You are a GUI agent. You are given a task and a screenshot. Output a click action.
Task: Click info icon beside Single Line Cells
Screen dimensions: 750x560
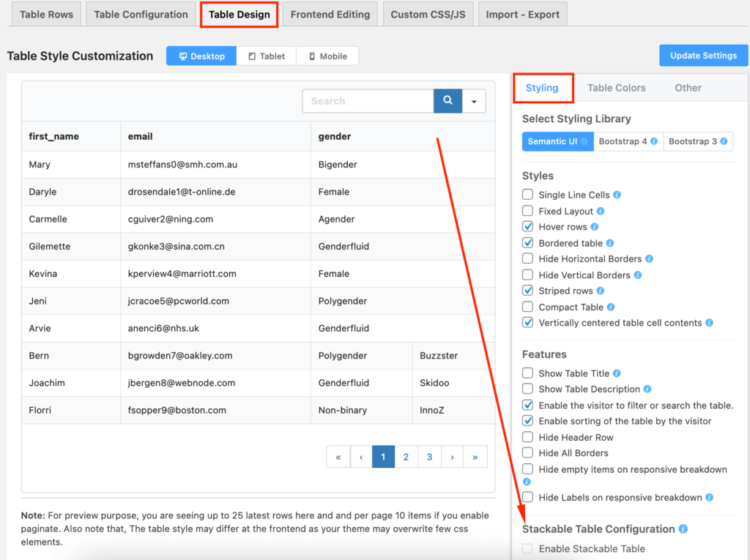coord(617,195)
